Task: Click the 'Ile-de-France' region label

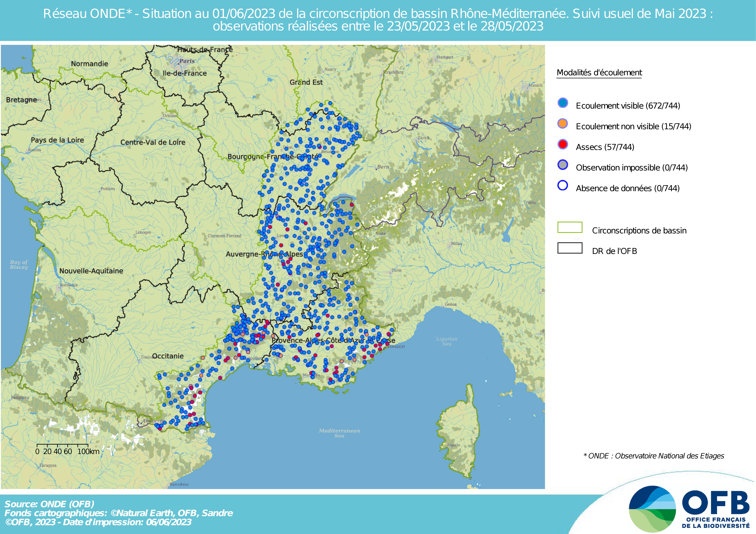Action: coord(185,73)
